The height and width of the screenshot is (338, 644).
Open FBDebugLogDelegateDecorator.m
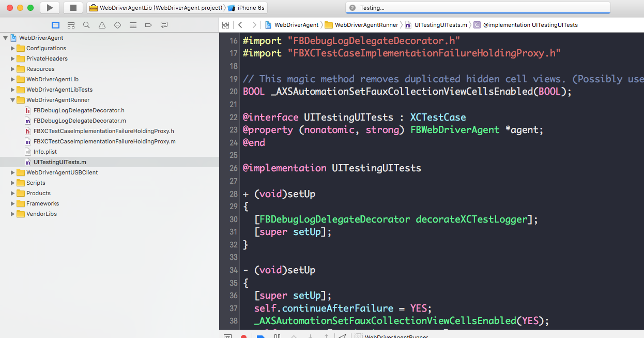[x=80, y=121]
